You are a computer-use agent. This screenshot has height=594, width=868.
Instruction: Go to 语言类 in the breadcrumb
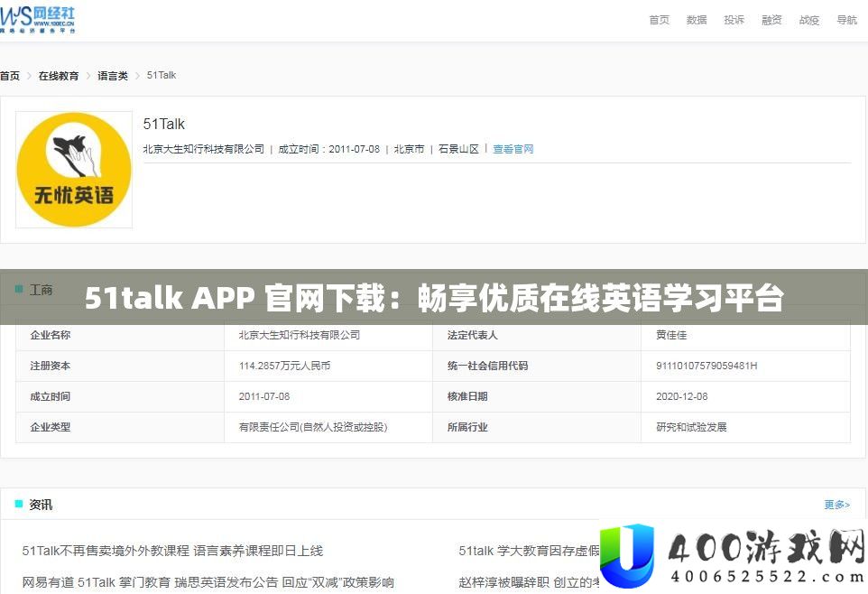[x=113, y=75]
